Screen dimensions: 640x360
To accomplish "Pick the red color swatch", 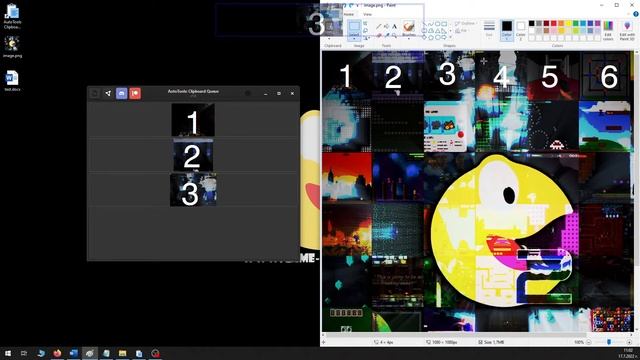I will (553, 24).
